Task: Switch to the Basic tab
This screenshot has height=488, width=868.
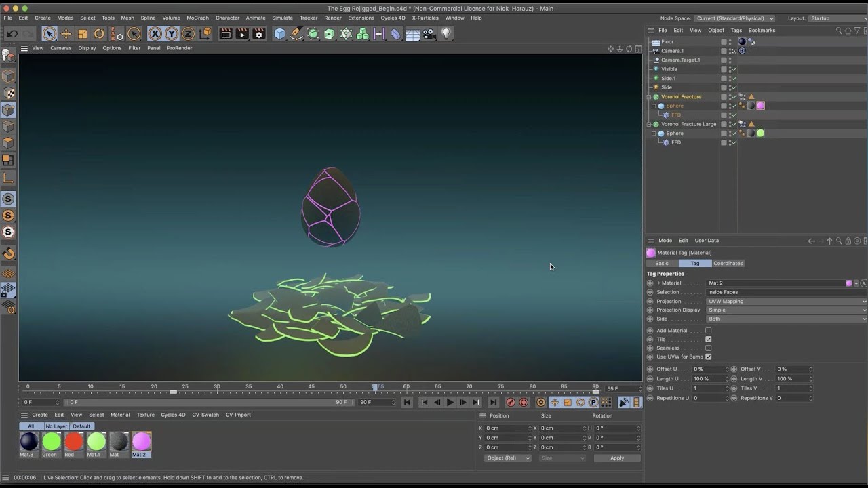Action: tap(662, 263)
